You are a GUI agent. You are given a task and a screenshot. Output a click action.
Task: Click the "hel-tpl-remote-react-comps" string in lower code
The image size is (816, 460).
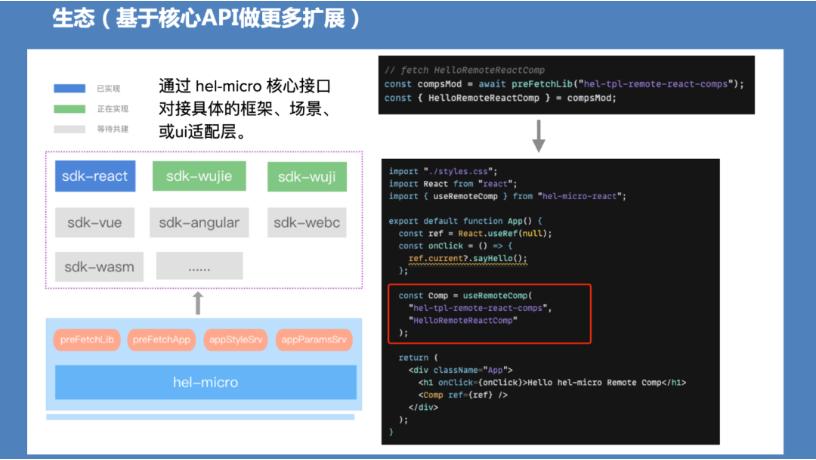point(478,308)
